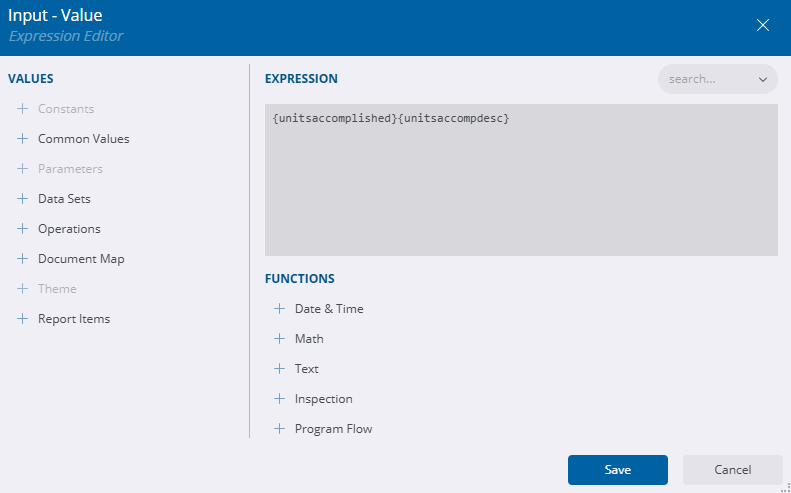Expand the Data Sets plus icon
791x493 pixels.
(x=22, y=199)
